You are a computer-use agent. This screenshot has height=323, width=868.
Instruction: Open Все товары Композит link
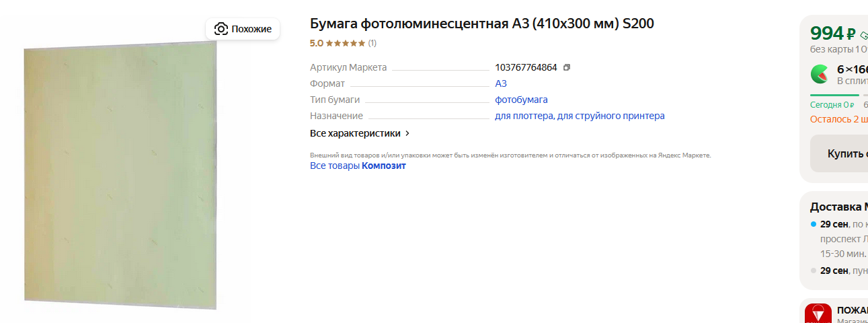tap(358, 166)
